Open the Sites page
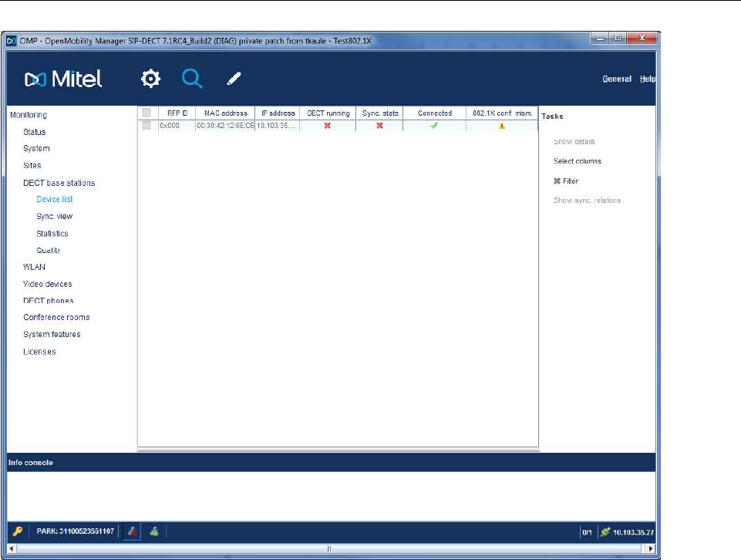741x560 pixels. click(32, 165)
